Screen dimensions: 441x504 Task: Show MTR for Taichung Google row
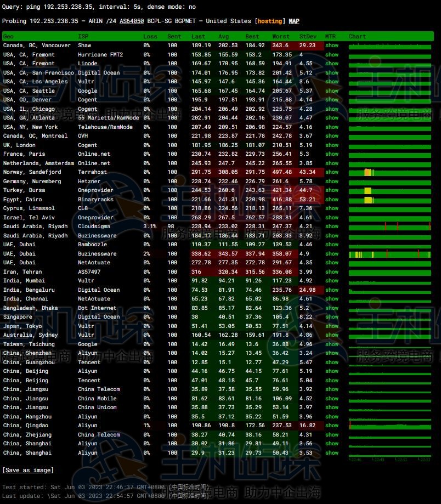tap(332, 344)
